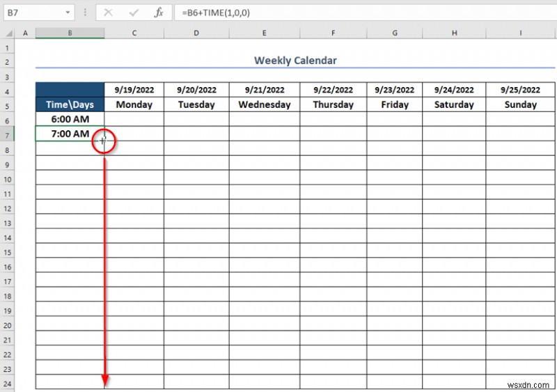This screenshot has width=557, height=392.
Task: Select the Wednesday cell
Action: pos(265,104)
